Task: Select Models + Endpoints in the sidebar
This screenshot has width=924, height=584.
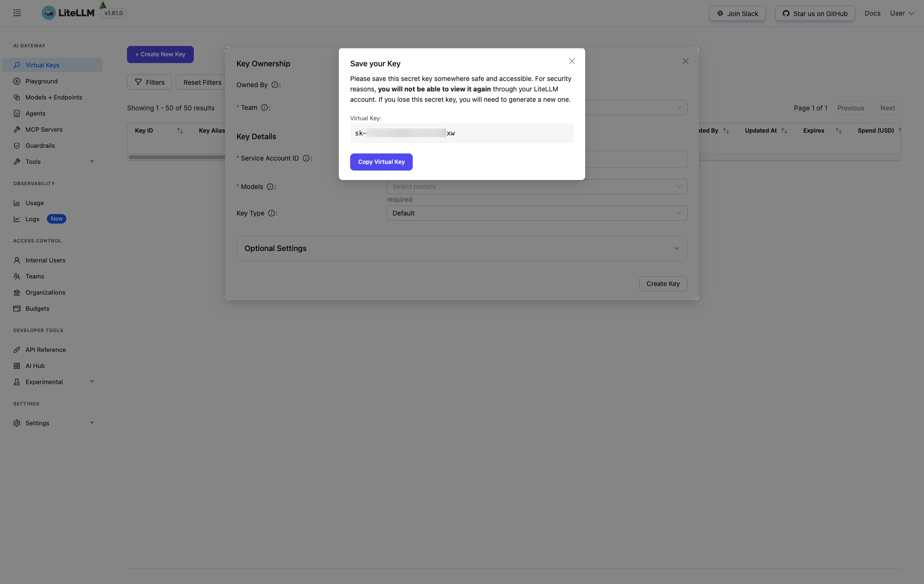Action: [x=54, y=97]
